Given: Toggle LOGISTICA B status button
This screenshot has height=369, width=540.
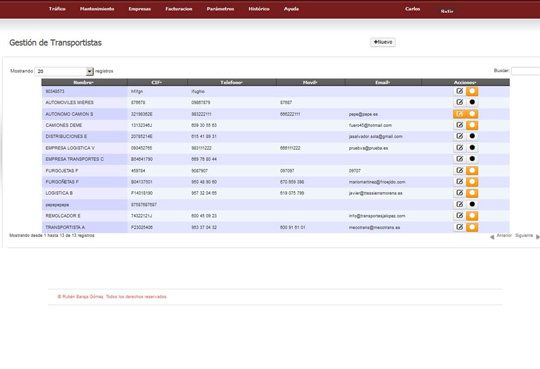Looking at the screenshot, I should pos(472,193).
